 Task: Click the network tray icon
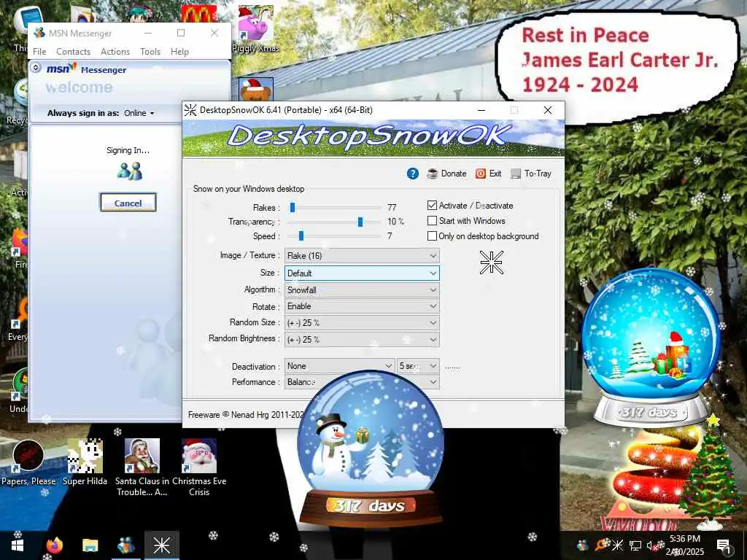coord(635,545)
